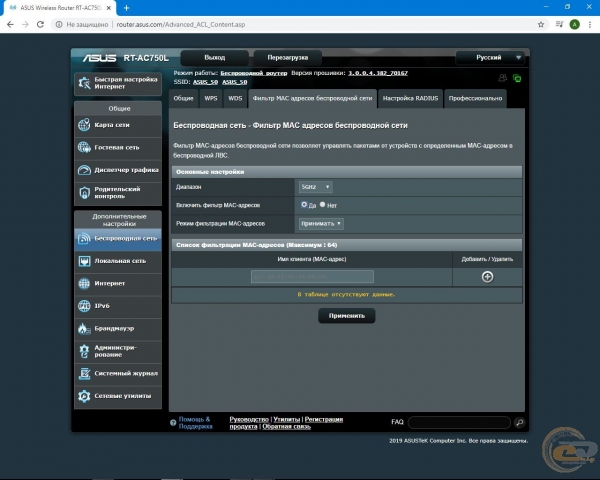This screenshot has height=480, width=600.
Task: Switch to the WPS tab
Action: point(211,99)
